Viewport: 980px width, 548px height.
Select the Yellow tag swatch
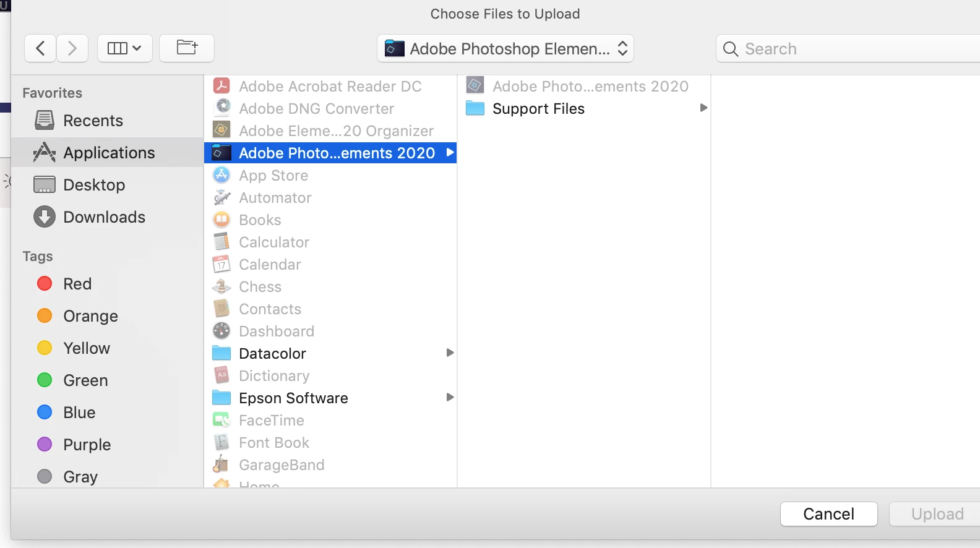pos(45,348)
